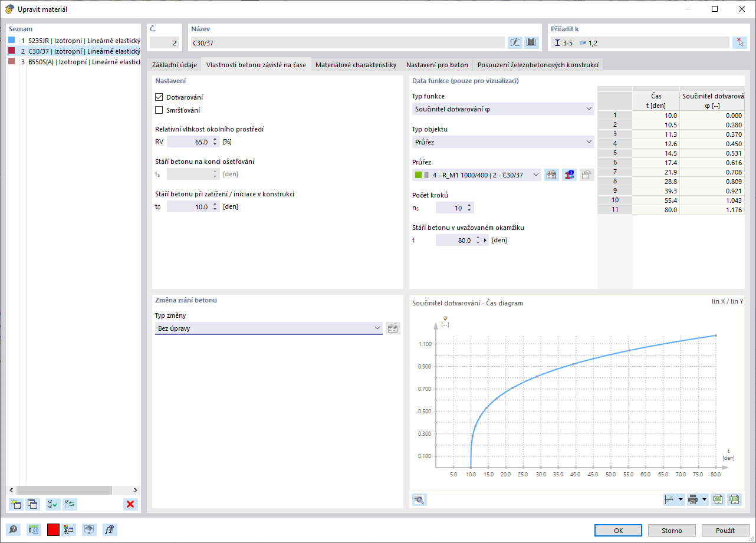Open the units and decimal places icon

point(34,529)
